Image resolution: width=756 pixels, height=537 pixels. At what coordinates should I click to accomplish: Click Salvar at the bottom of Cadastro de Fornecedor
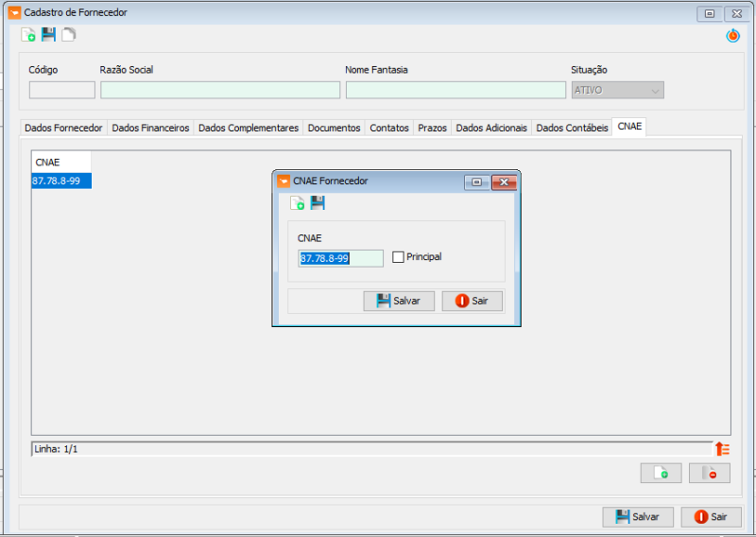(x=637, y=517)
